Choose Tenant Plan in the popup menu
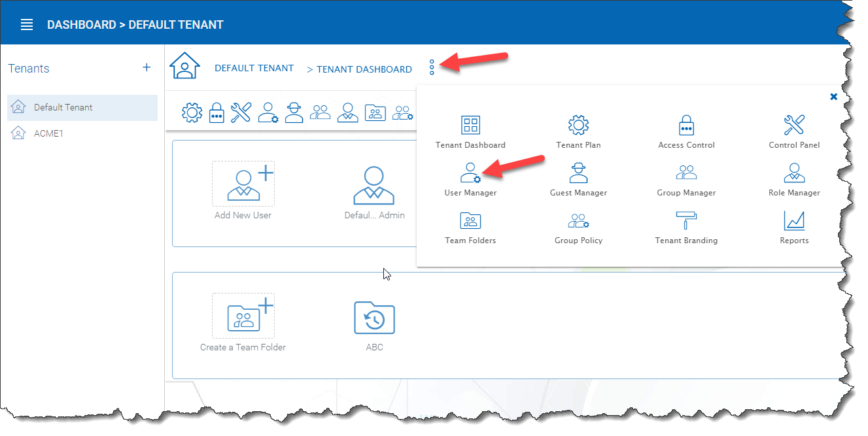Screen dimensions: 868x436 tap(578, 131)
